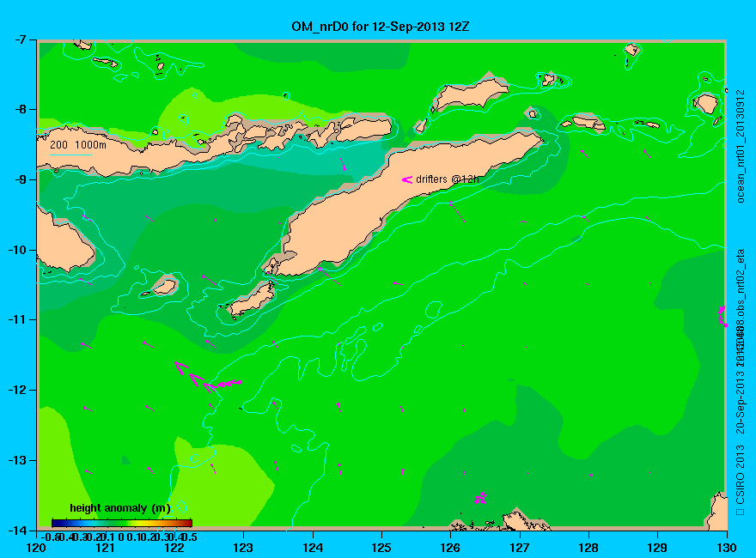
Task: Click longitude tick label 129
Action: click(658, 548)
